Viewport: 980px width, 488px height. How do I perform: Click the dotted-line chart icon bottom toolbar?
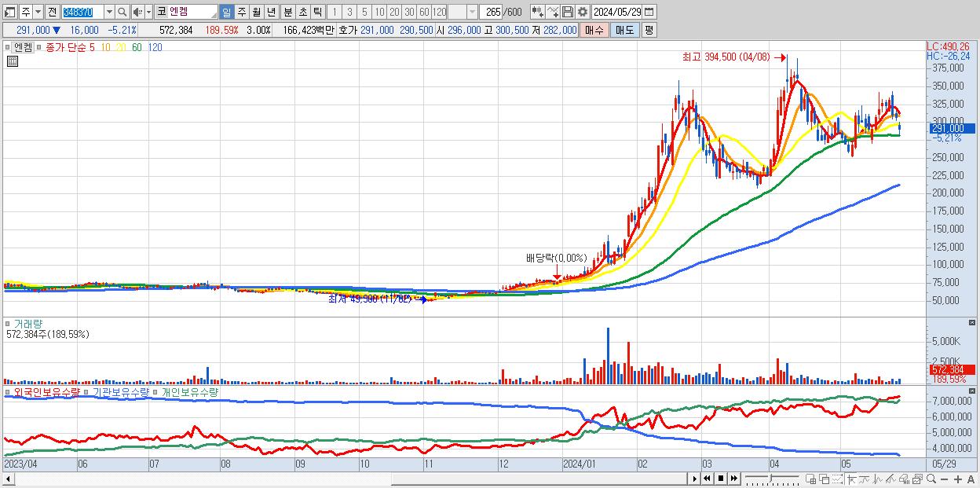click(837, 479)
